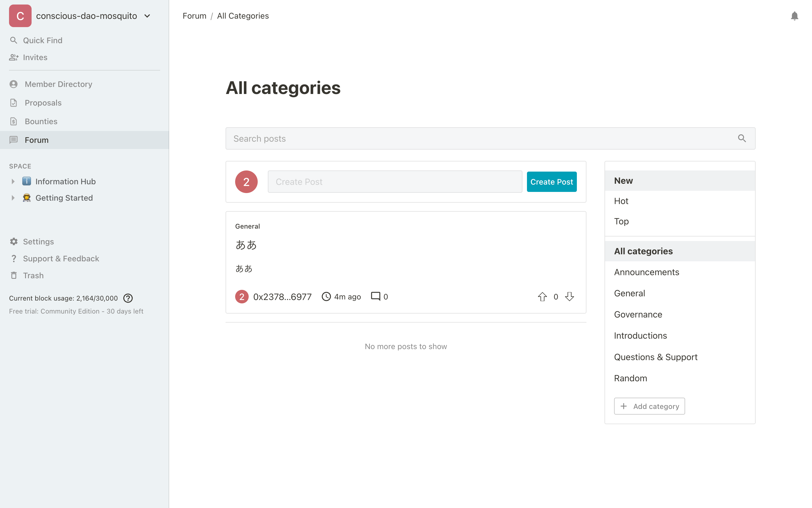Open Settings

tap(38, 242)
